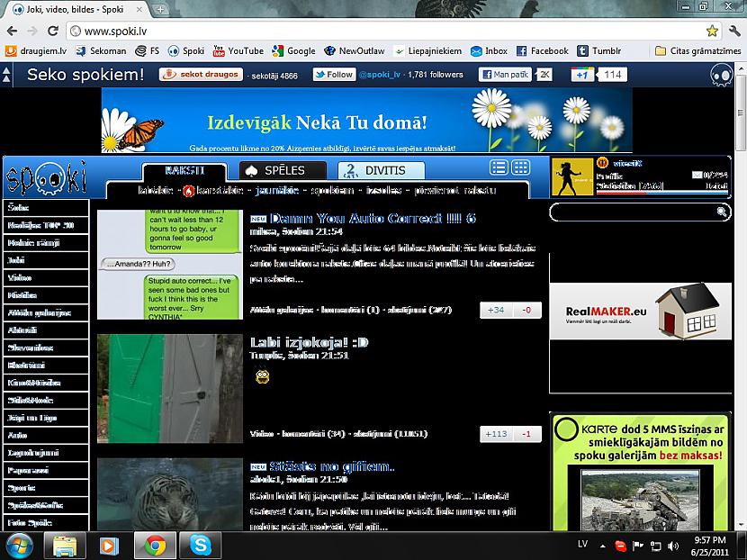Click the user profile avatar picture
Image resolution: width=747 pixels, height=560 pixels.
(572, 176)
